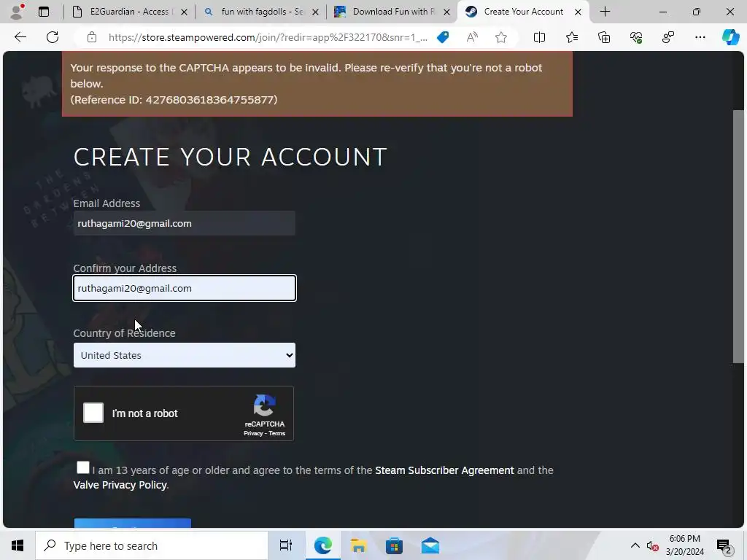Open Steam Subscriber Agreement link
747x560 pixels.
444,470
